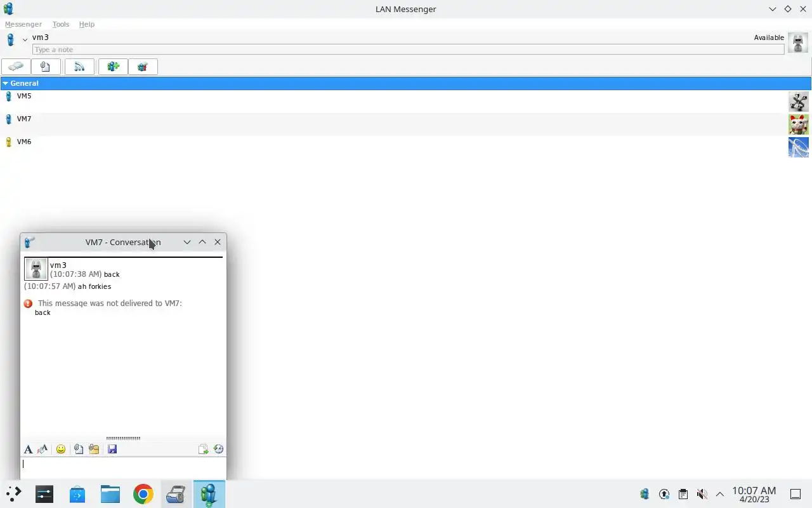Open the Tools menu
The width and height of the screenshot is (812, 508).
click(61, 24)
